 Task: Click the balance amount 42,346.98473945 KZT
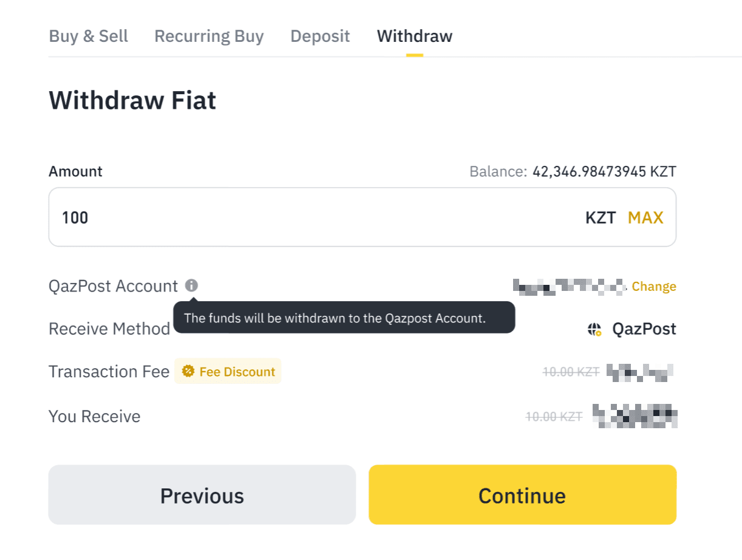click(604, 172)
